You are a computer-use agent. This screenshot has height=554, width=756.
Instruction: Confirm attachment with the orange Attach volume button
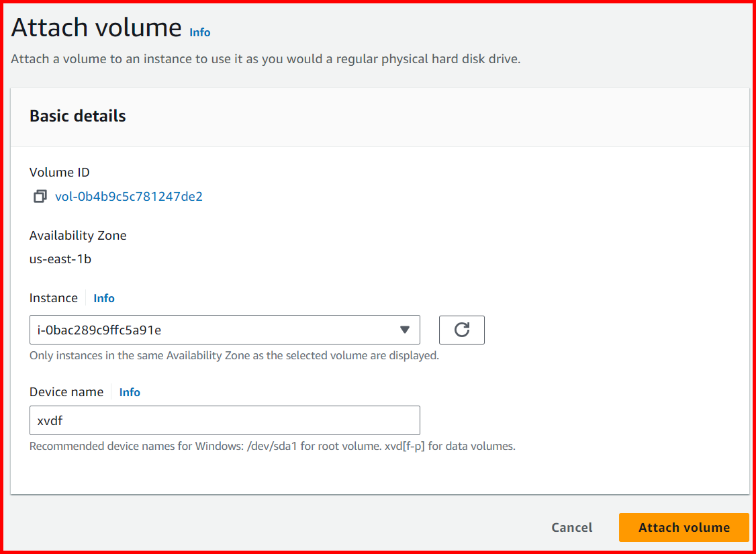(683, 527)
